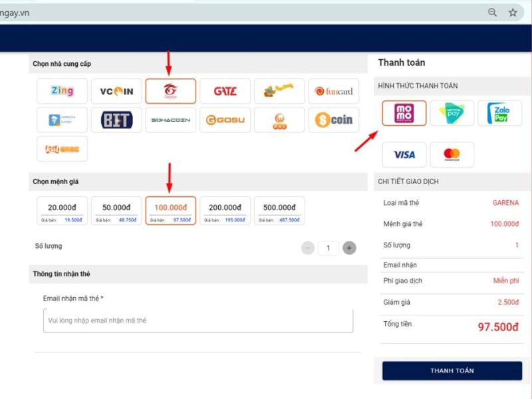Click the browser address bar URL
Image resolution: width=532 pixels, height=399 pixels.
click(15, 13)
